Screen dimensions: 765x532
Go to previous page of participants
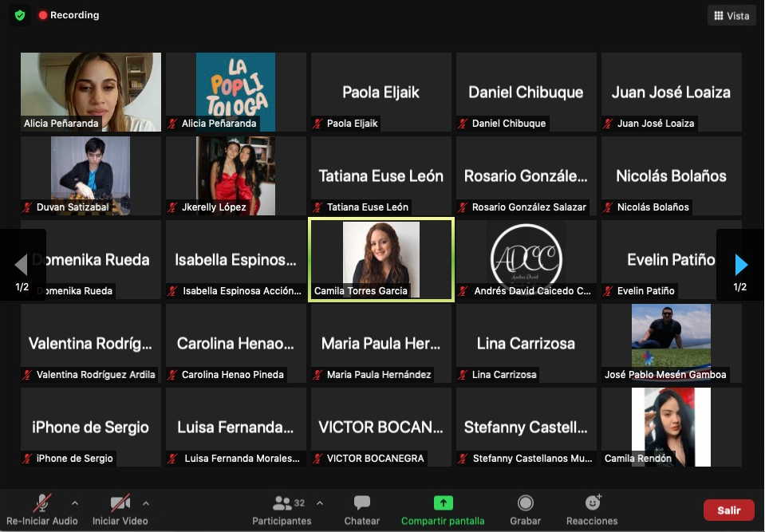point(22,264)
